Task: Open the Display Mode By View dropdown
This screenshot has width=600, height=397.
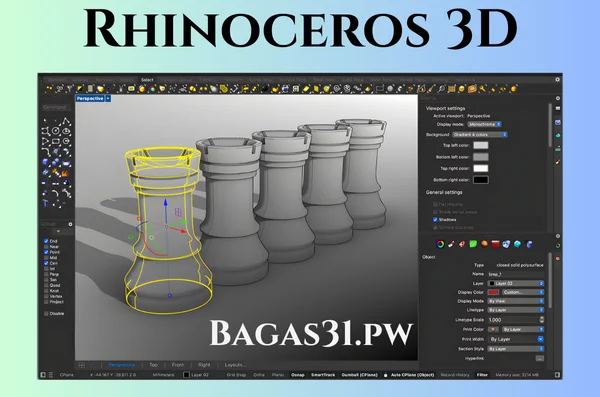Action: 516,301
